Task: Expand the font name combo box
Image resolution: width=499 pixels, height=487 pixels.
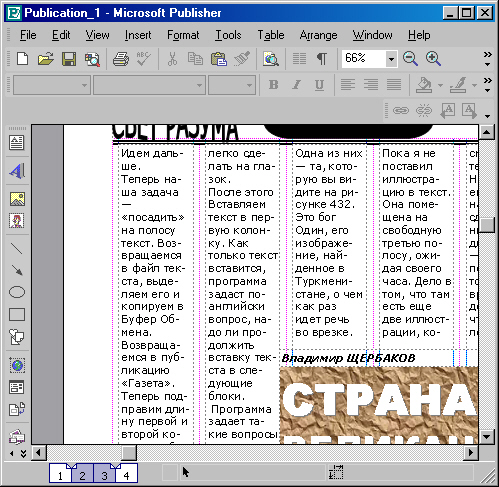Action: pos(199,85)
